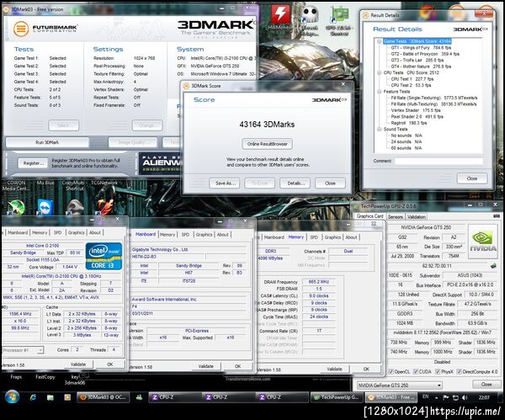Click the Intel Core i3 badge in CPU-Z
Screen dimensions: 505x420
point(104,256)
